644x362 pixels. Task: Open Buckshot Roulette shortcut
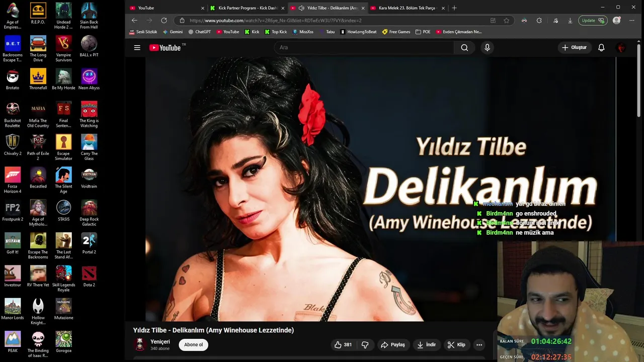[x=13, y=115]
